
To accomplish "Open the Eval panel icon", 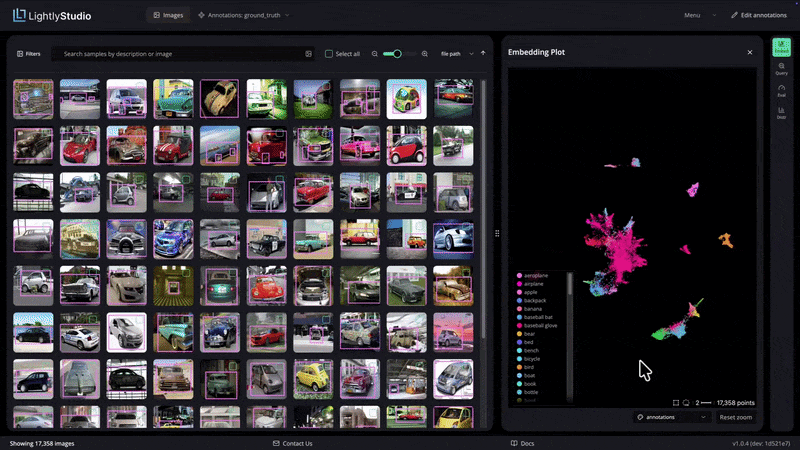I will click(x=781, y=91).
